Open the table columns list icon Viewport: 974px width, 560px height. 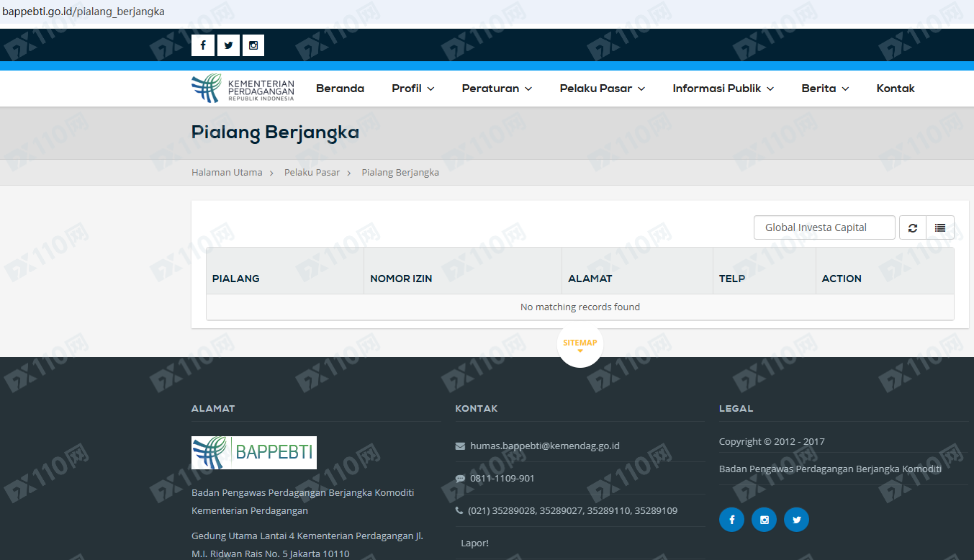940,227
